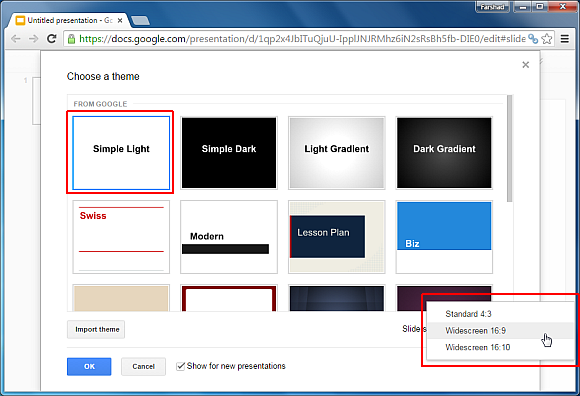Close the Choose a theme dialog

click(526, 65)
